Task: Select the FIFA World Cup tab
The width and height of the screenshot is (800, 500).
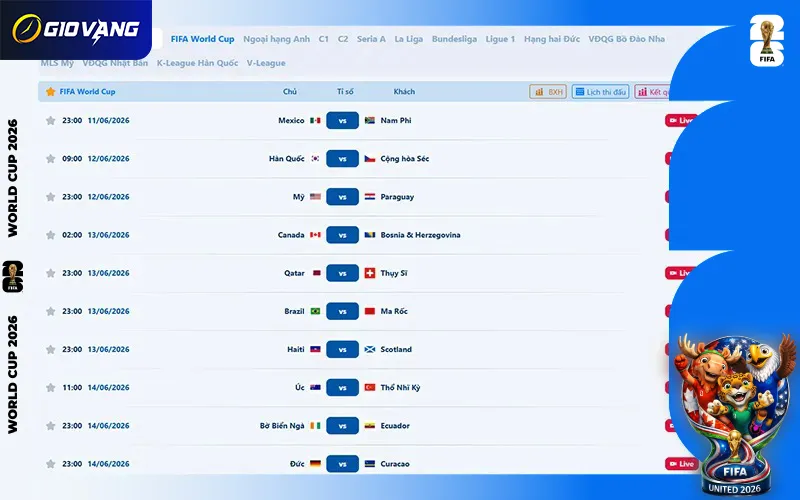Action: pos(203,39)
